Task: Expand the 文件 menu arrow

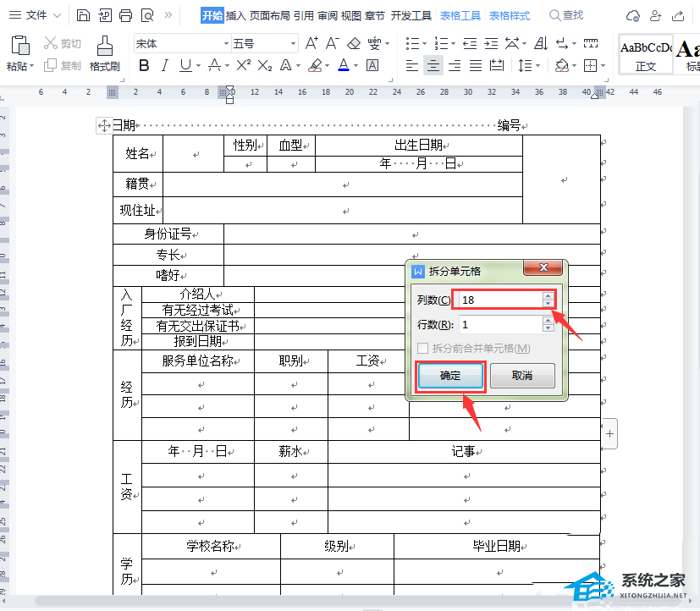Action: coord(58,15)
